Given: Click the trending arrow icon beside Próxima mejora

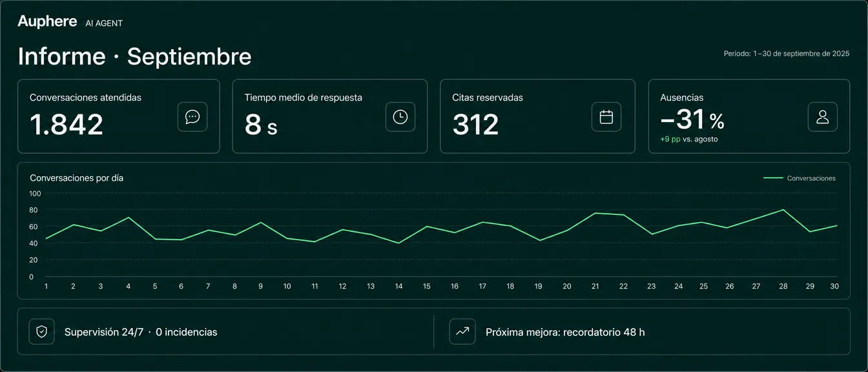Looking at the screenshot, I should [462, 331].
